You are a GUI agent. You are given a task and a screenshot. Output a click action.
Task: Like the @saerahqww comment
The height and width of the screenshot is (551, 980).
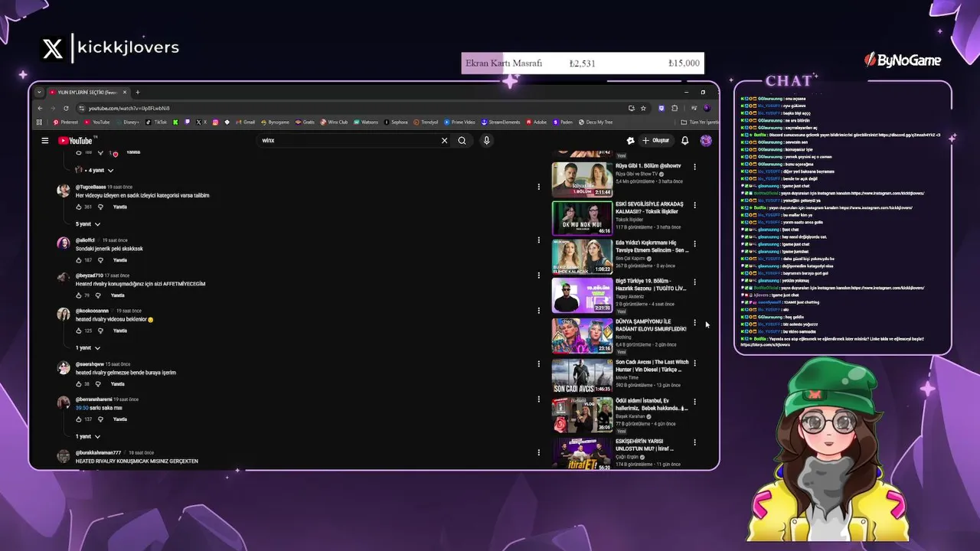point(79,384)
